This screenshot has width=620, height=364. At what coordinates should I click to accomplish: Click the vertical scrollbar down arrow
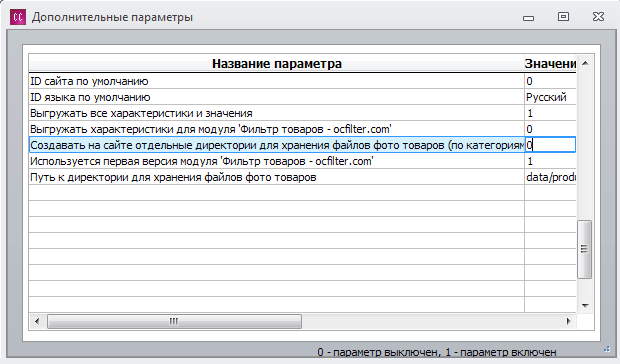(585, 306)
